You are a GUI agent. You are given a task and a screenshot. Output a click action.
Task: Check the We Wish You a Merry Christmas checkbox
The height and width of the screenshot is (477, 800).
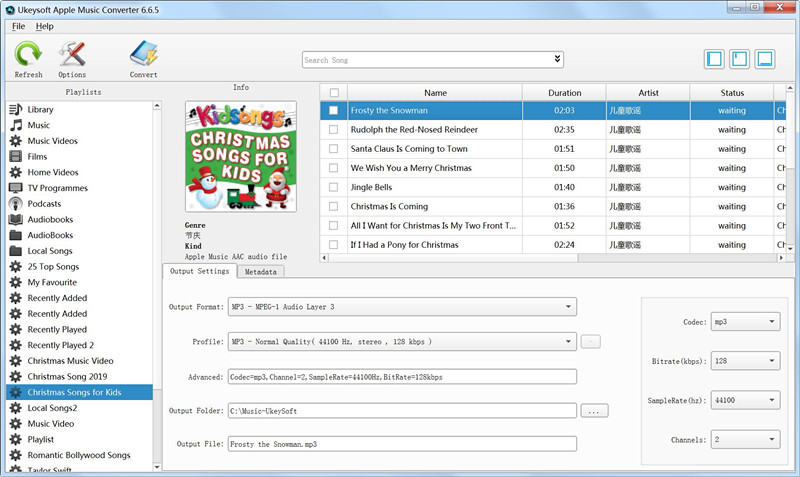334,168
